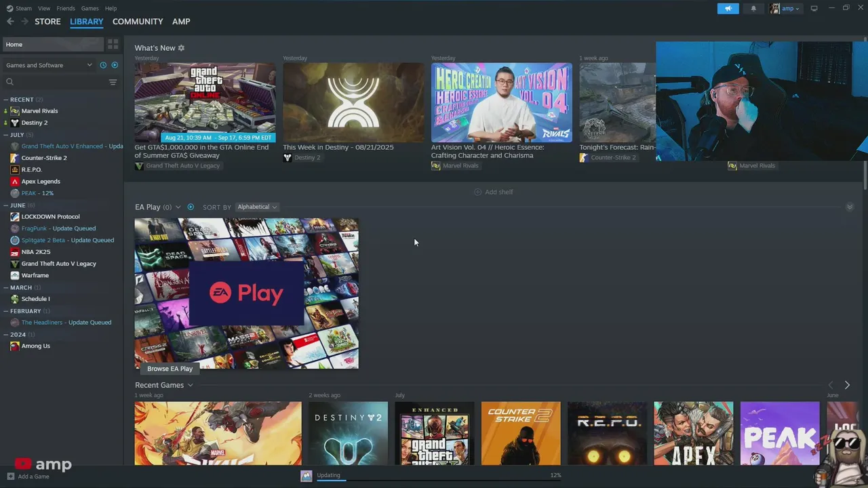Go to the STORE tab

(47, 22)
